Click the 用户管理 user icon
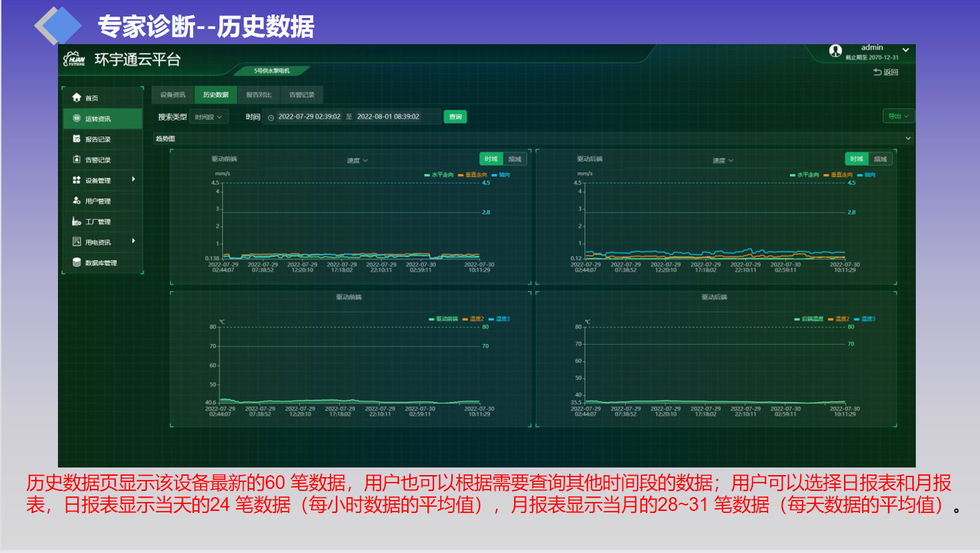The height and width of the screenshot is (553, 980). (77, 201)
